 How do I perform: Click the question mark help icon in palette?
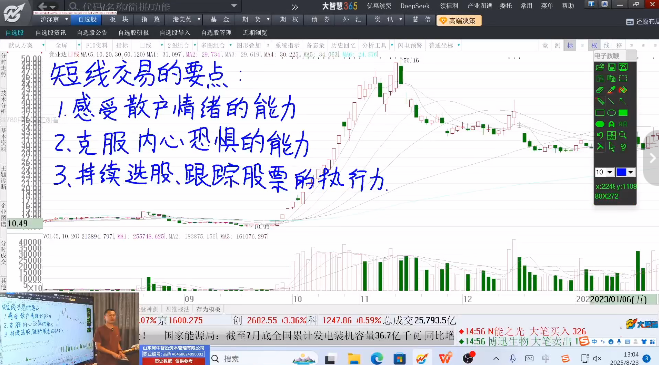623,147
